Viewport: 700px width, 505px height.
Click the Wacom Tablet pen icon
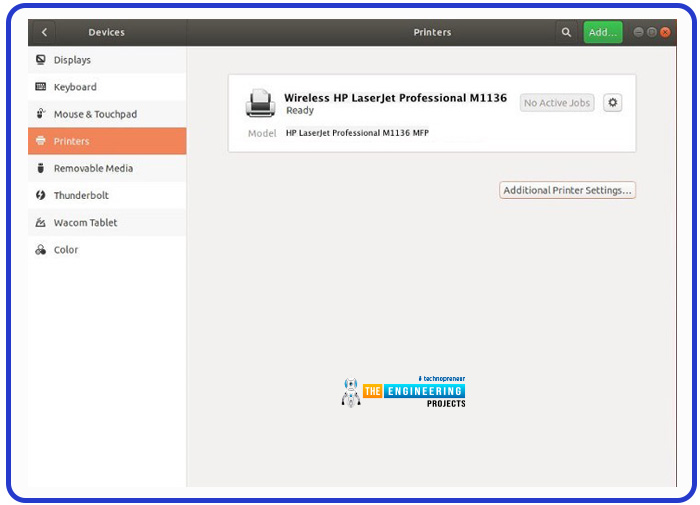click(41, 222)
